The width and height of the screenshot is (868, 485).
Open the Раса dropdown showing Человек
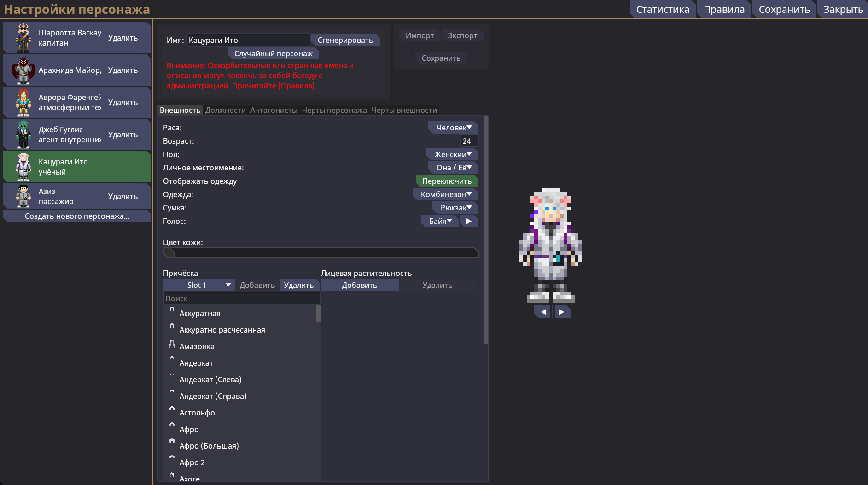click(x=453, y=128)
